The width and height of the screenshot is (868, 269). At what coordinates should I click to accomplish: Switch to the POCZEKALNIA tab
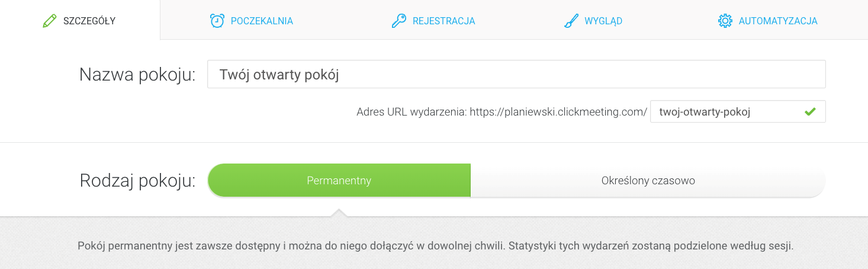[x=262, y=21]
